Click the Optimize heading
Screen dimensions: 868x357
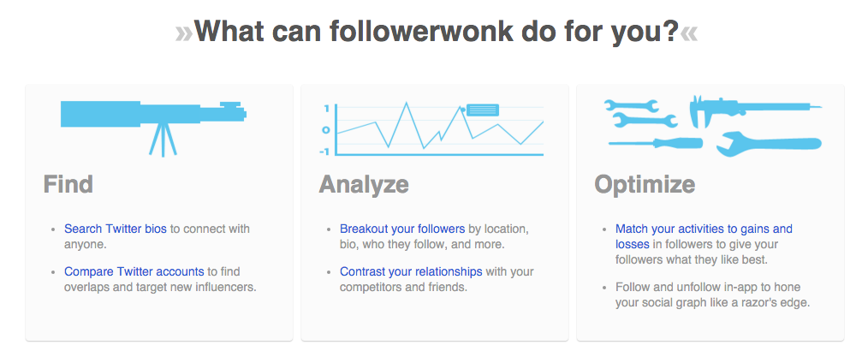click(x=645, y=184)
